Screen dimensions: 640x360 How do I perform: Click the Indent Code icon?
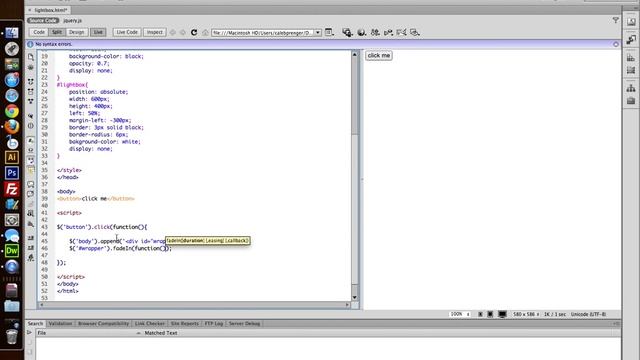tap(31, 238)
